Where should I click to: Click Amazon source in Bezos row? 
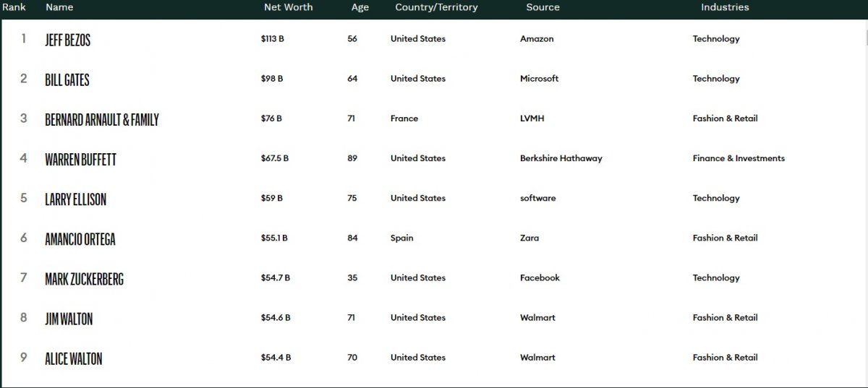[537, 39]
